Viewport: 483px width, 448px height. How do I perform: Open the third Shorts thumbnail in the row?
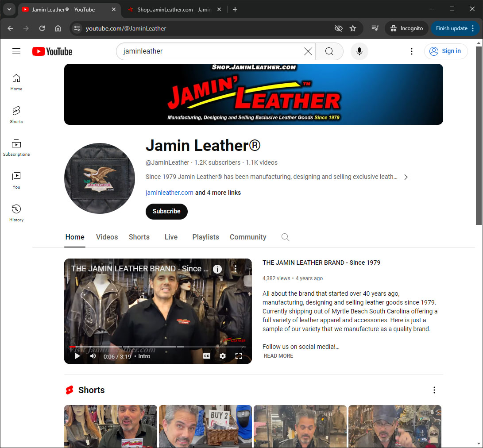coord(300,426)
